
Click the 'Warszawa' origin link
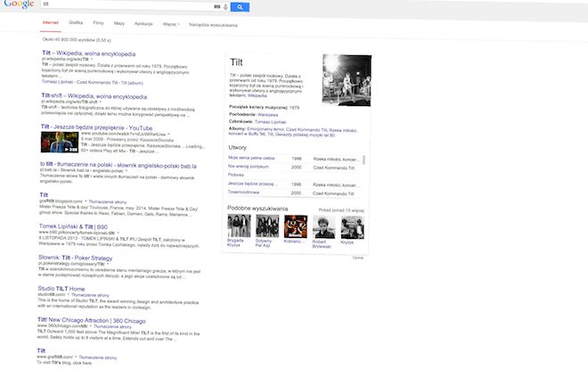coord(268,114)
